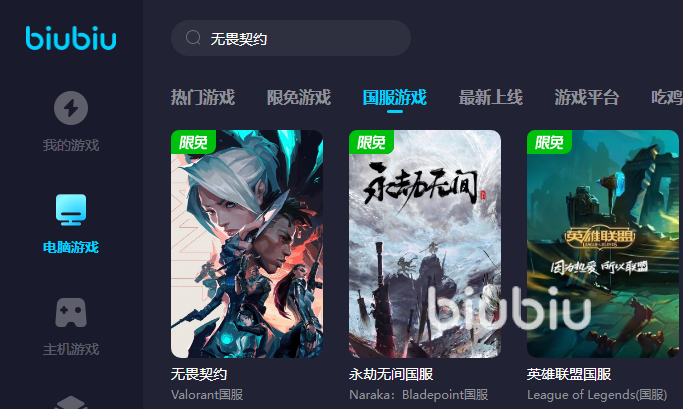
Task: Open the console games gamepad icon
Action: coord(71,312)
